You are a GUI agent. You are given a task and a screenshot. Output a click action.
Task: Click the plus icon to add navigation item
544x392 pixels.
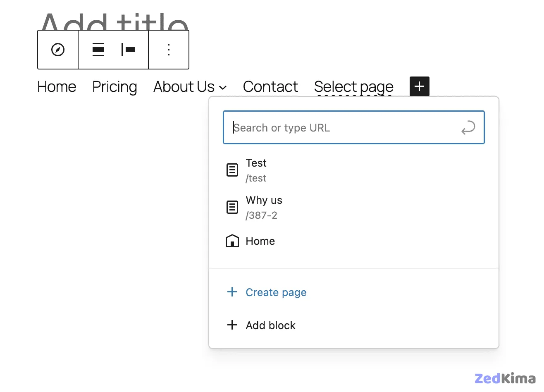coord(419,86)
